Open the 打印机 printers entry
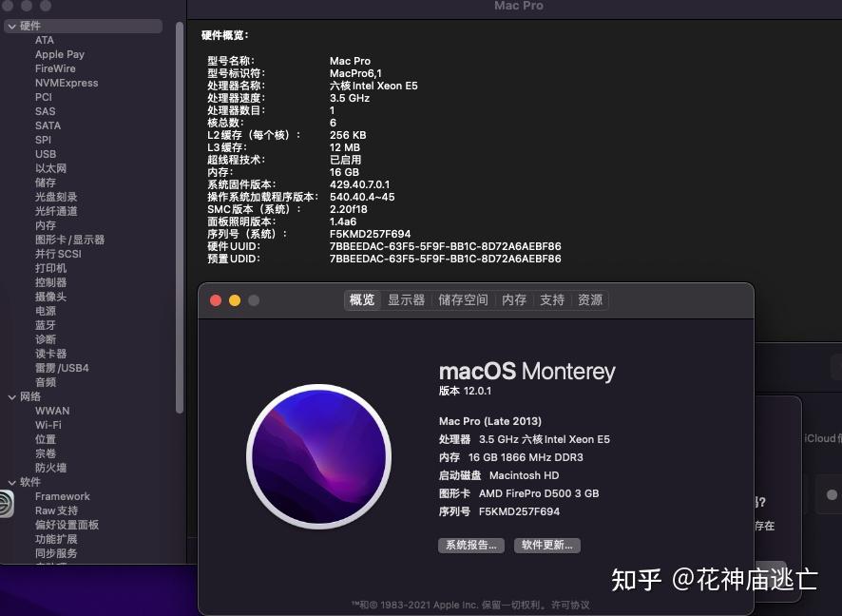 tap(51, 268)
